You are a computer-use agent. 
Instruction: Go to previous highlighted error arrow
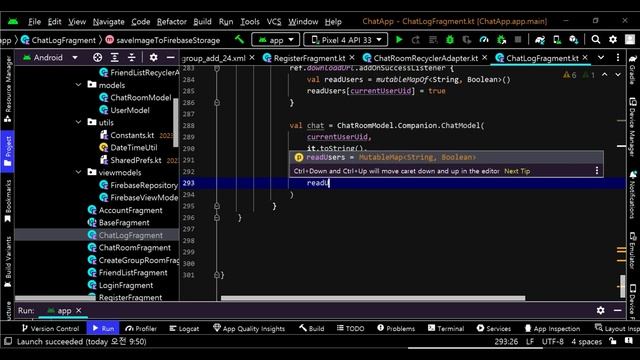pos(604,75)
